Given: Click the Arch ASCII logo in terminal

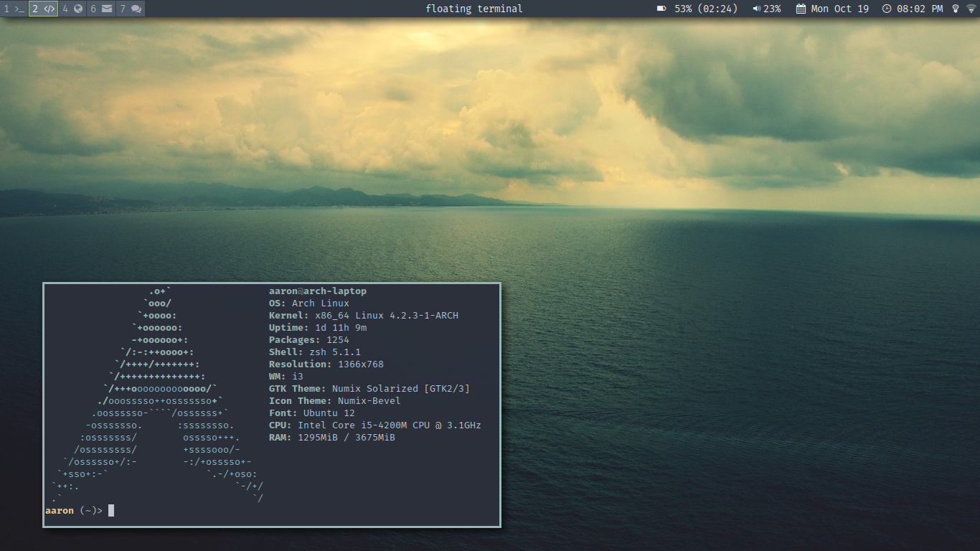Looking at the screenshot, I should tap(157, 395).
